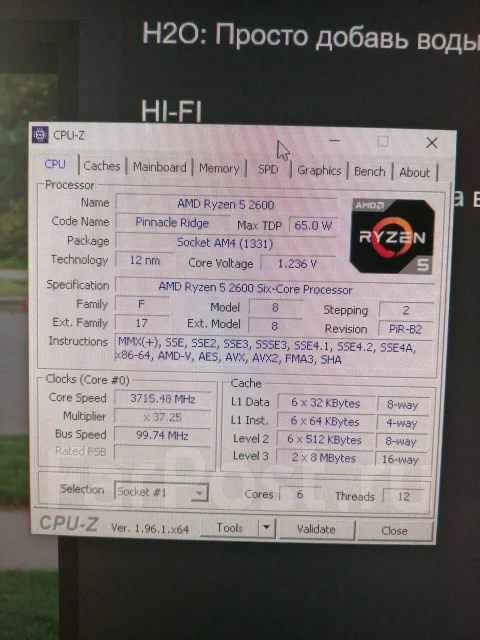The image size is (480, 640).
Task: Click the CPU-Z title bar app icon
Action: pyautogui.click(x=40, y=134)
